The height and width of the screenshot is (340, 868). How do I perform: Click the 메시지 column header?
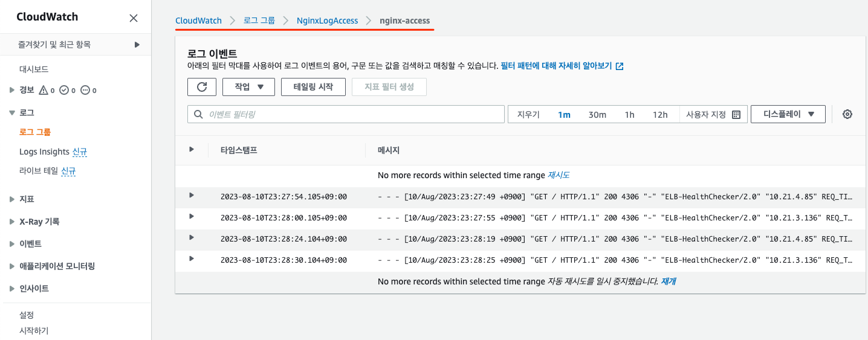tap(389, 150)
